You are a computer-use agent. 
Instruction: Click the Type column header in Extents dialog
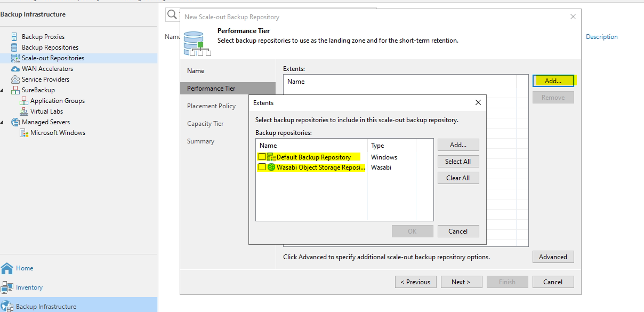[x=377, y=146]
